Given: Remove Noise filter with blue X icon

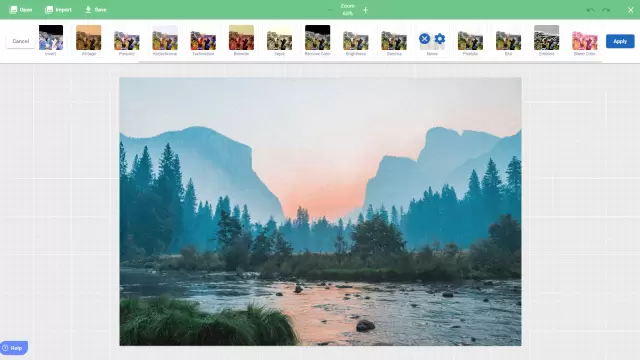Looking at the screenshot, I should 424,39.
